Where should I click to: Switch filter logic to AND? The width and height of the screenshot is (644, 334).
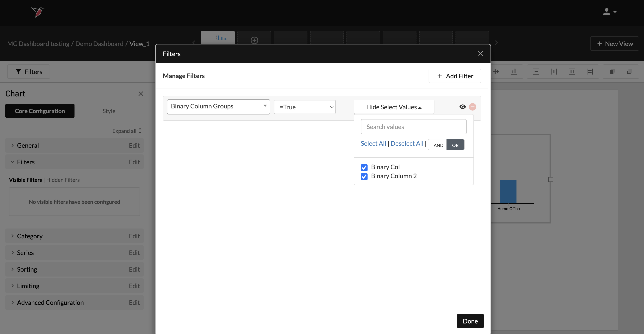tap(438, 145)
